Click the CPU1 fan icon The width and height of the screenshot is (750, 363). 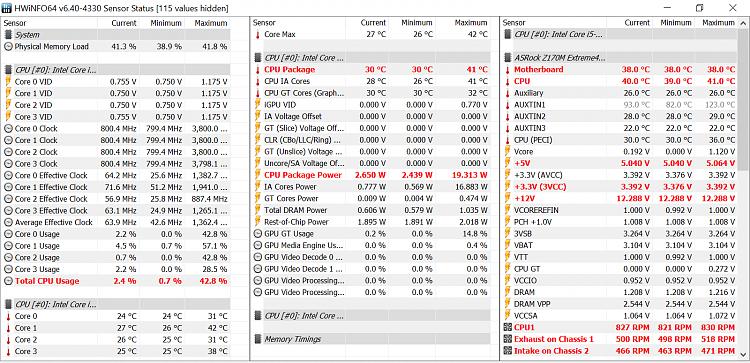pyautogui.click(x=507, y=327)
